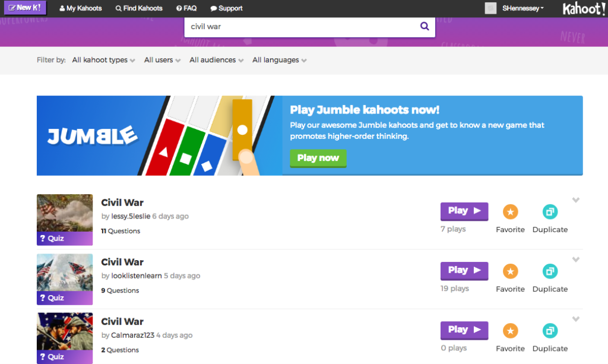
Task: Click the '4 days ago' timestamp
Action: pos(174,335)
